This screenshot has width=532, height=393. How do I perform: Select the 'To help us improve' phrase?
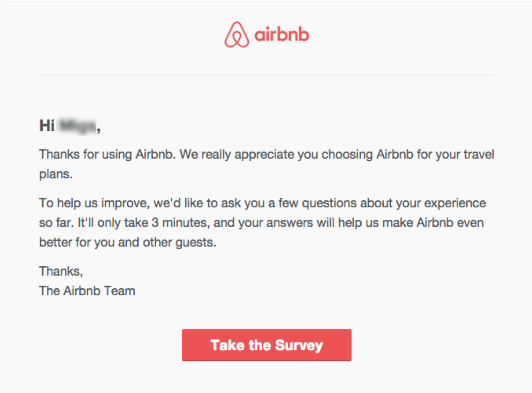tap(94, 204)
